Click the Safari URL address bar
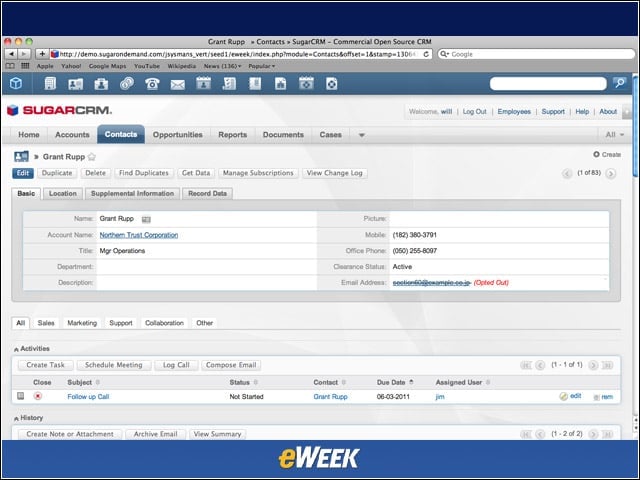The height and width of the screenshot is (480, 640). [x=241, y=54]
